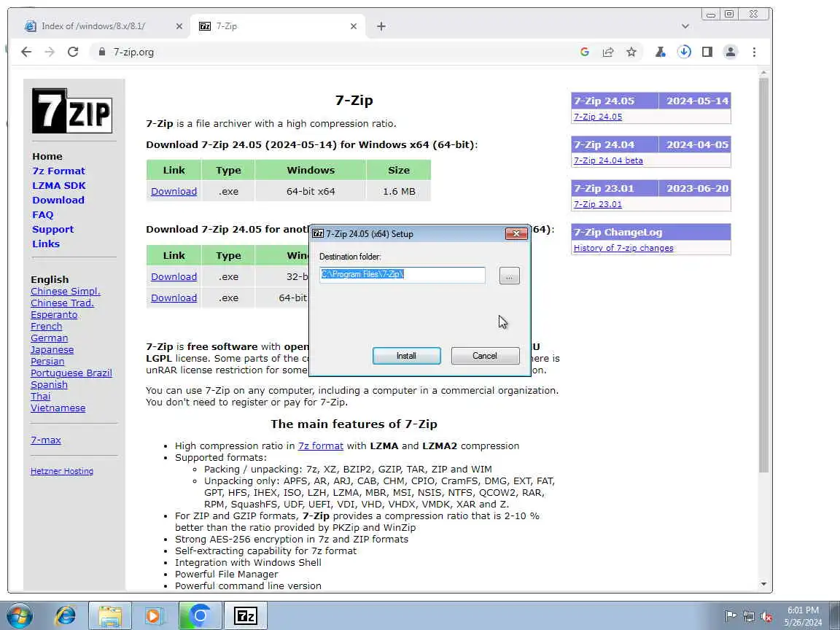Viewport: 840px width, 630px height.
Task: Open a new tab with the plus button
Action: [x=381, y=26]
